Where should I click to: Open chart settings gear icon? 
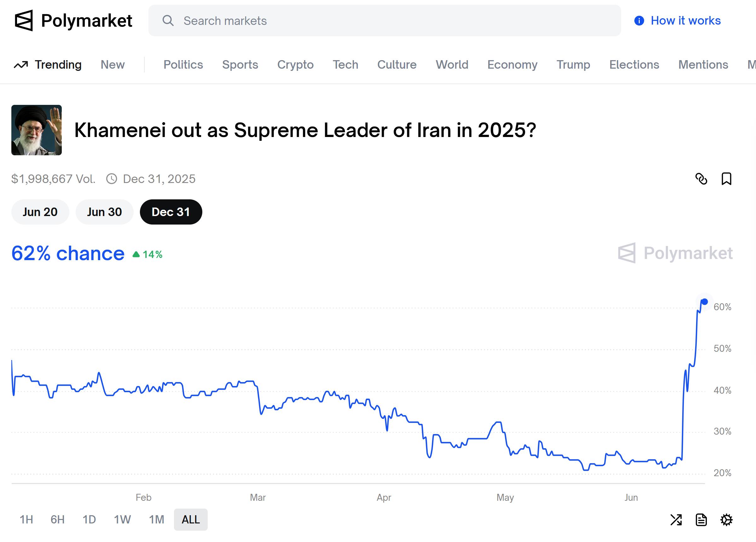[726, 520]
